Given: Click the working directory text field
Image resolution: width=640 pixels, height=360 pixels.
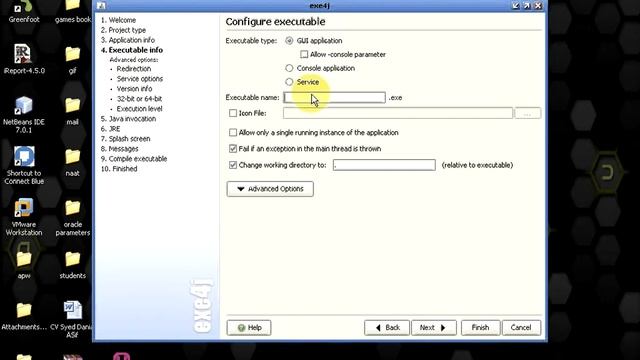Looking at the screenshot, I should [384, 165].
